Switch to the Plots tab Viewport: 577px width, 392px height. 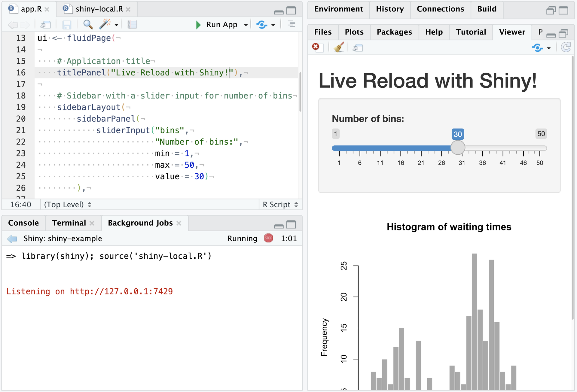[354, 32]
